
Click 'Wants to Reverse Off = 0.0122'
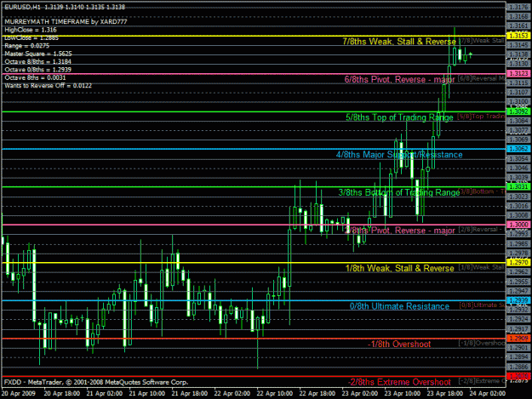point(48,85)
